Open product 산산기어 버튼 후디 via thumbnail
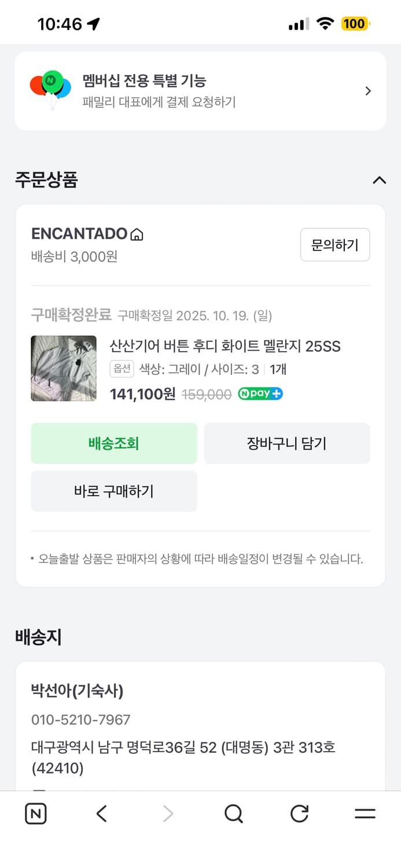The width and height of the screenshot is (401, 868). tap(64, 368)
